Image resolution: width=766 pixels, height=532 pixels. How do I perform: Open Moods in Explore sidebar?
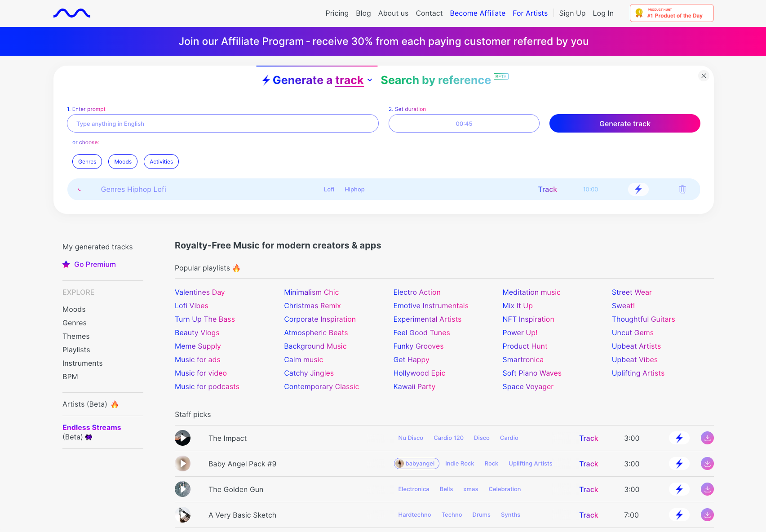coord(74,309)
